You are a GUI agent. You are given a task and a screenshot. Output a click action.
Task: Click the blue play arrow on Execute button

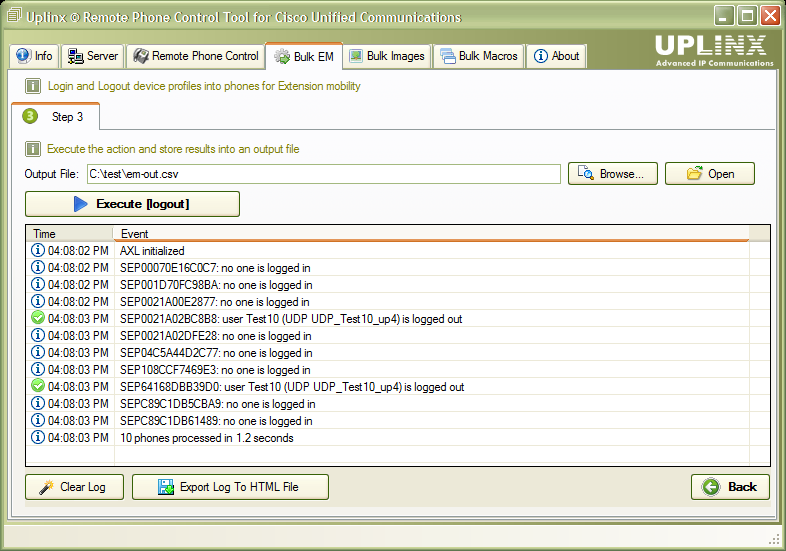click(x=80, y=204)
